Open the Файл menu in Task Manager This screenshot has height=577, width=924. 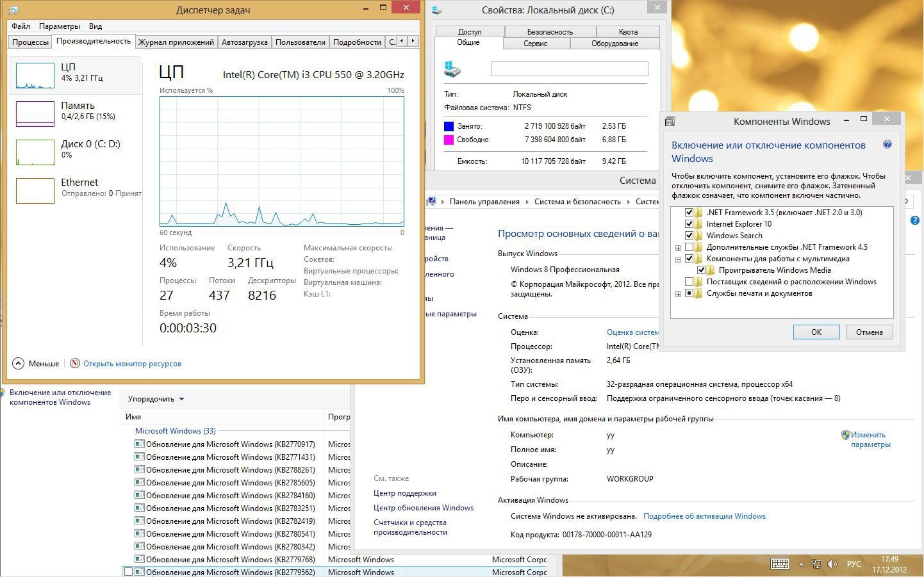pos(21,26)
